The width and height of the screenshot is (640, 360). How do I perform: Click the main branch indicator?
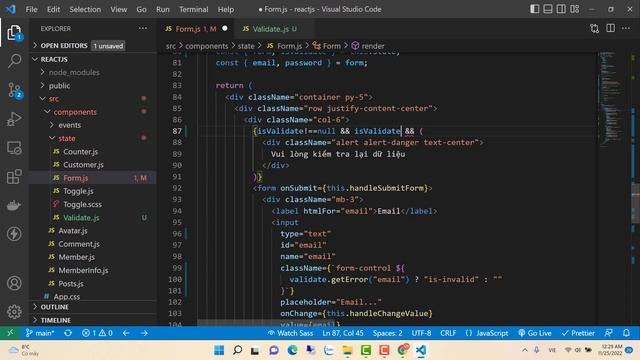point(40,333)
